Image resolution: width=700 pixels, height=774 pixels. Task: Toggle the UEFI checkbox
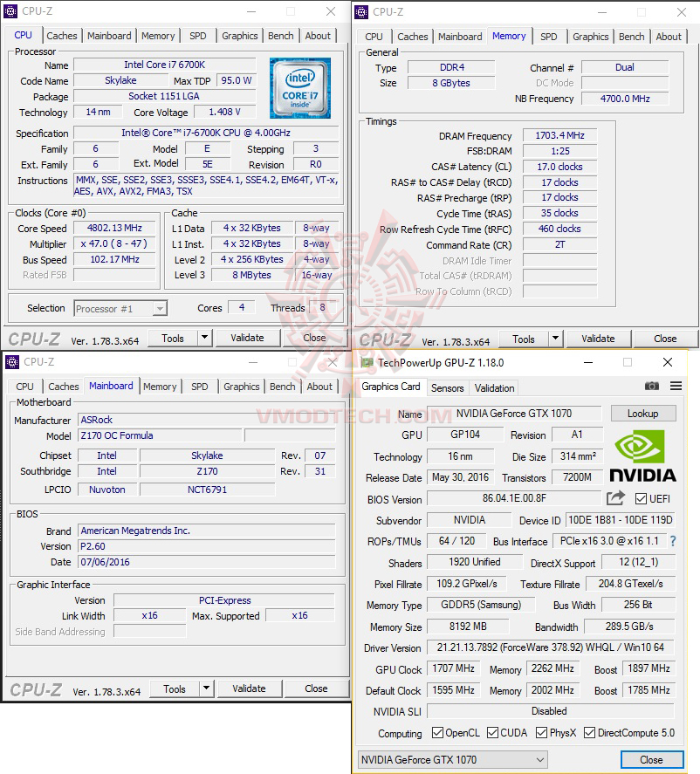point(641,498)
